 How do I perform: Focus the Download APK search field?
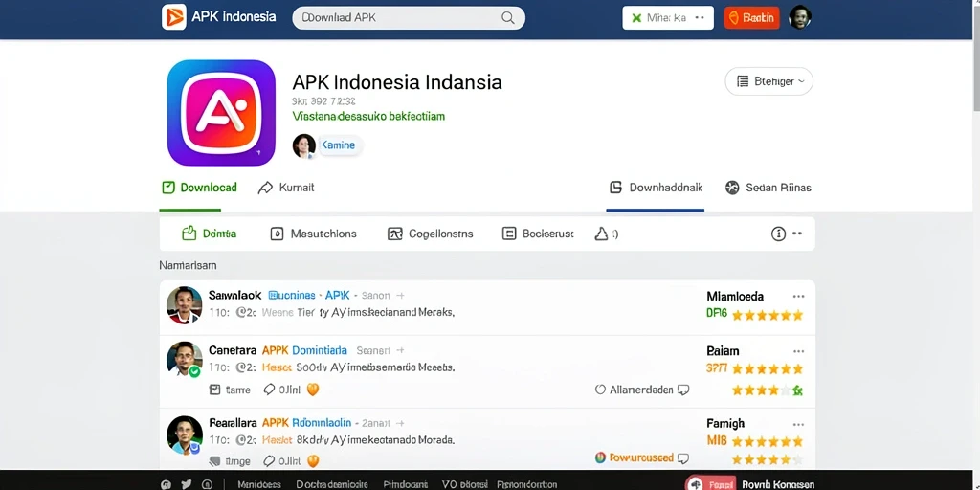pos(409,18)
